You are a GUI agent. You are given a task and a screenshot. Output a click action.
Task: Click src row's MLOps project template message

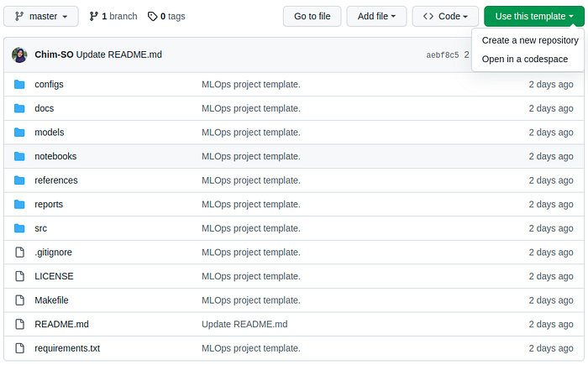click(x=251, y=228)
